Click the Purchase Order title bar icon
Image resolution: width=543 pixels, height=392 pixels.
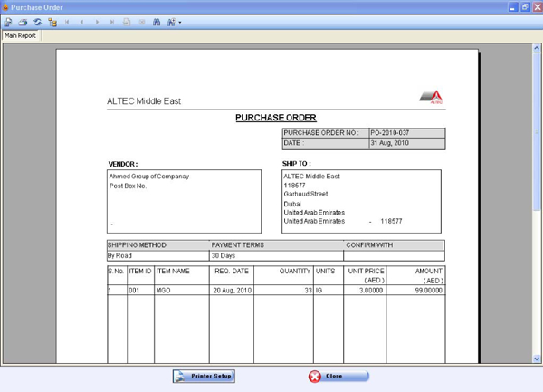(5, 7)
